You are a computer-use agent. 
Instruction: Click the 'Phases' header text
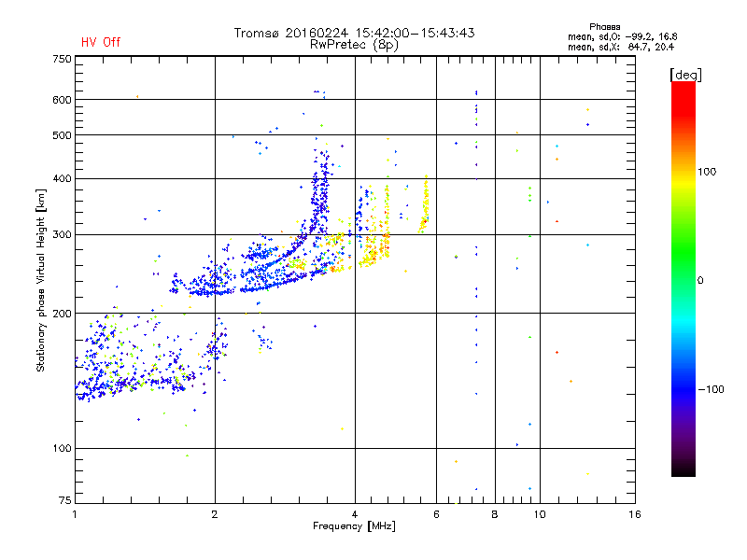[x=604, y=27]
